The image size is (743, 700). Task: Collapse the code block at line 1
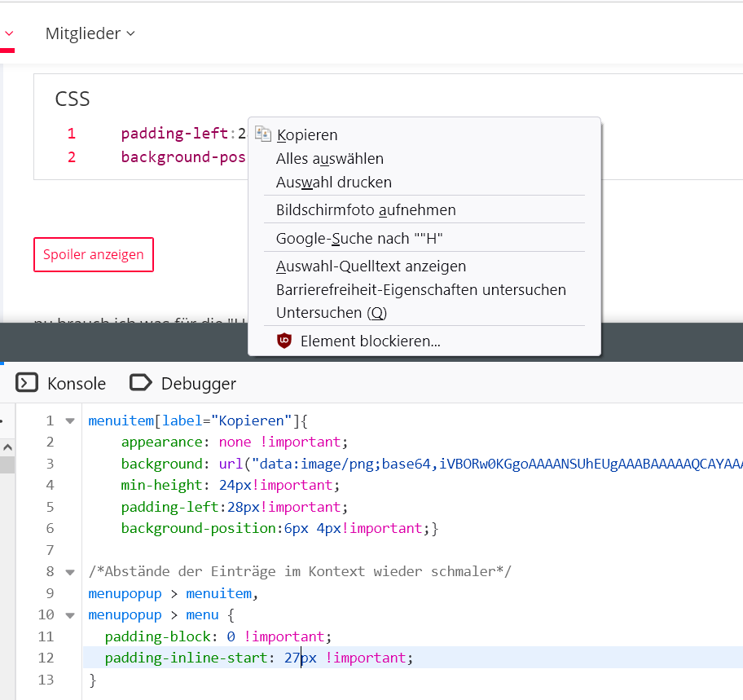69,421
